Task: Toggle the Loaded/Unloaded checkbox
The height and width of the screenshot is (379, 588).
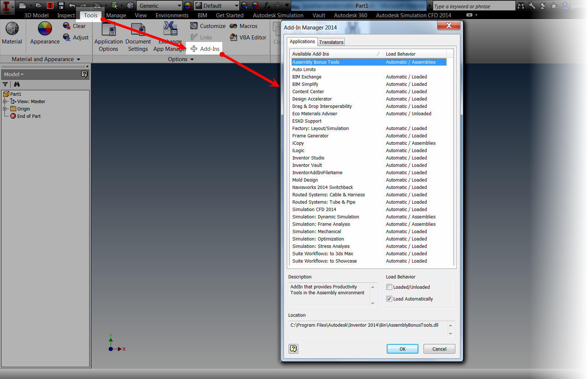Action: [x=389, y=287]
